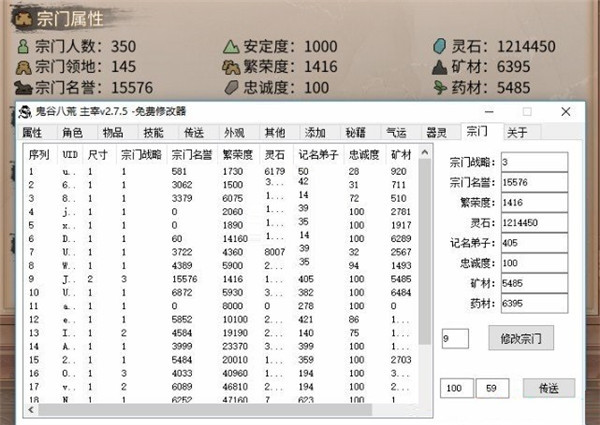Image resolution: width=600 pixels, height=425 pixels.
Task: Close the trainer window
Action: click(x=566, y=112)
